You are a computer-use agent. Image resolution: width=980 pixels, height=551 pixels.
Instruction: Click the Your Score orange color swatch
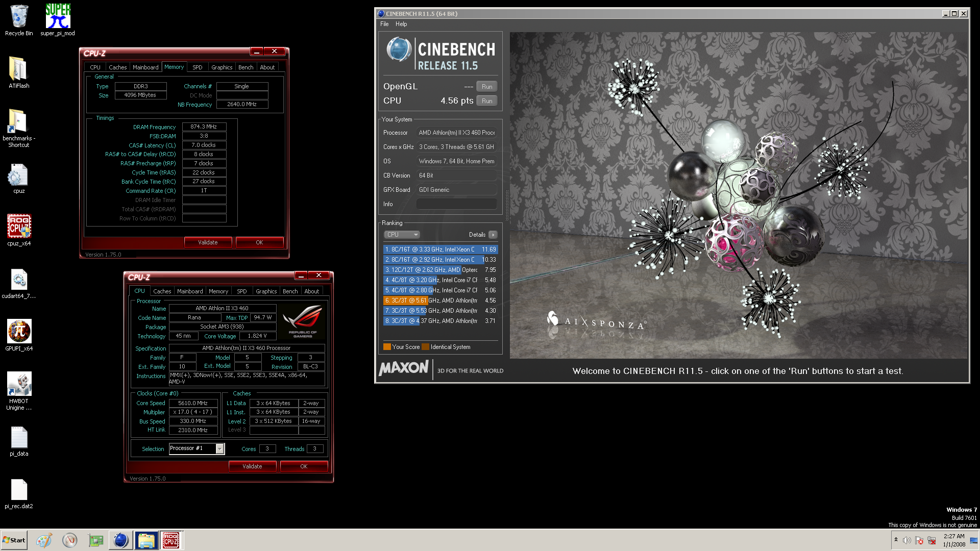click(x=387, y=347)
